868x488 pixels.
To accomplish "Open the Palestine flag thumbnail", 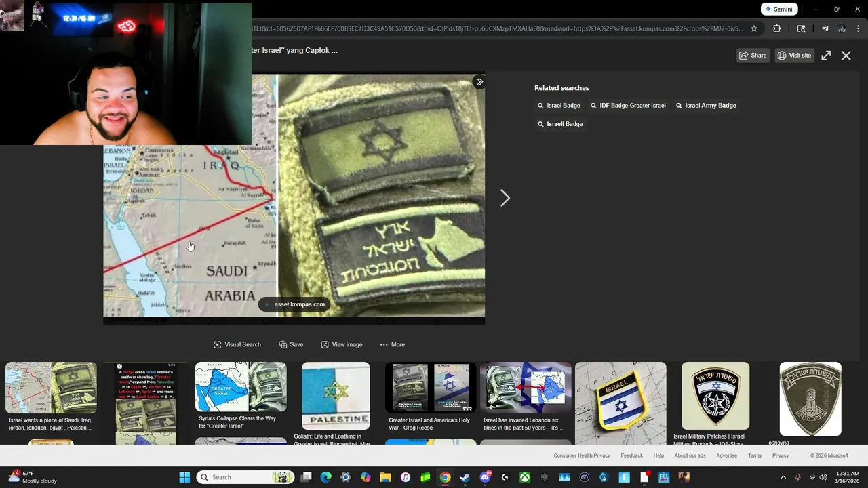I will click(x=336, y=395).
